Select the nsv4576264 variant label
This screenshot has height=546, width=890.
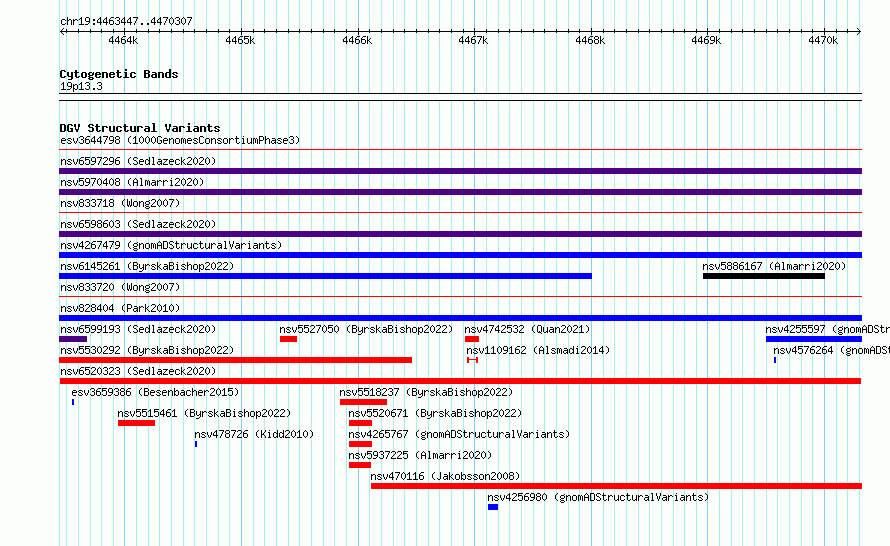(831, 350)
